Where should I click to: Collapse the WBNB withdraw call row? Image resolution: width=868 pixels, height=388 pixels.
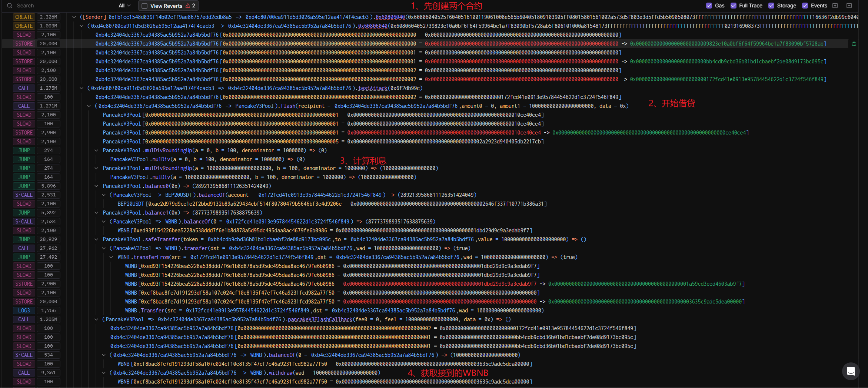point(104,373)
